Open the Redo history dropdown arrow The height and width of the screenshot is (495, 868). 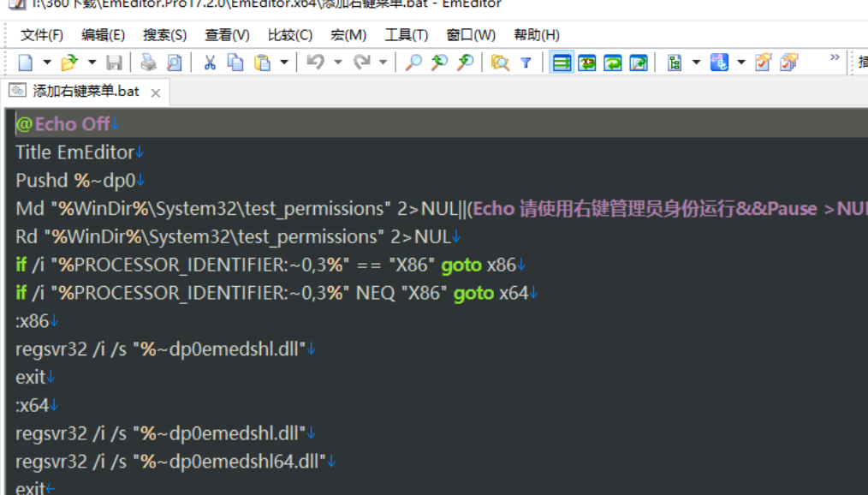point(383,63)
